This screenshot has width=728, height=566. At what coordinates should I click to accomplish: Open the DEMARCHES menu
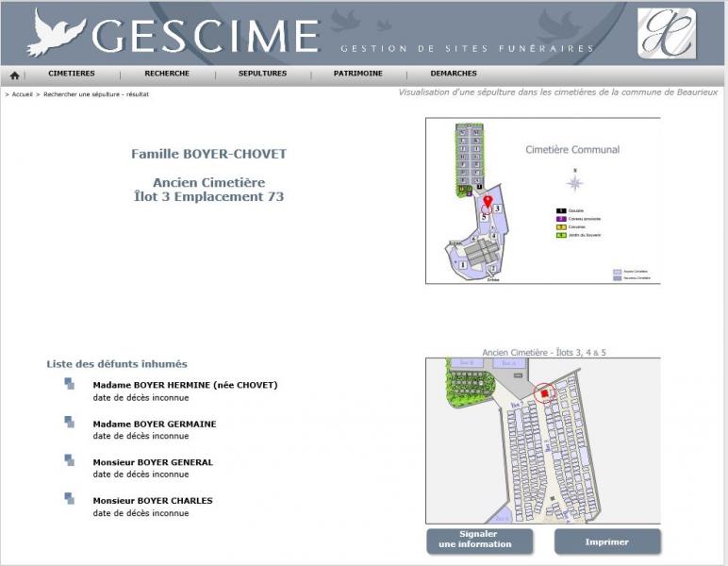point(454,74)
